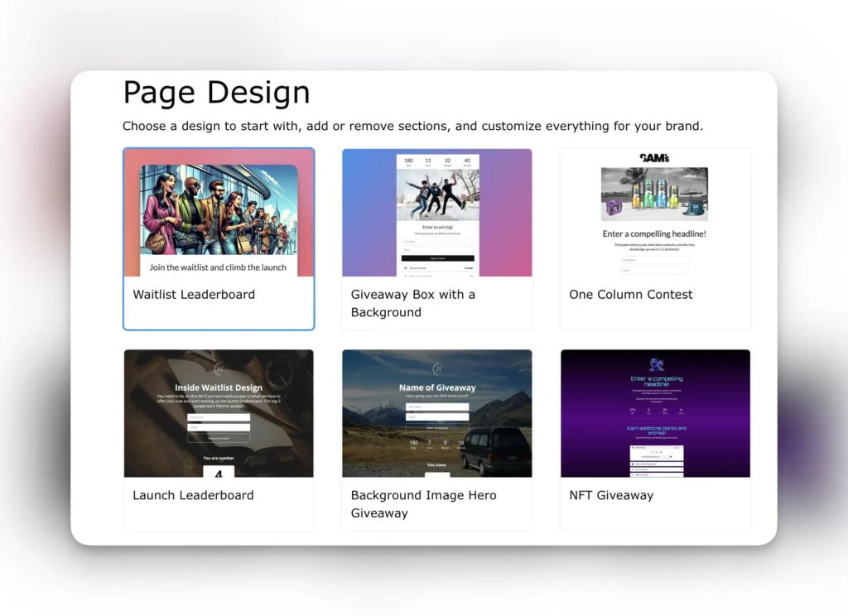Image resolution: width=848 pixels, height=616 pixels.
Task: Click the 'Launch Leaderboard' label
Action: [193, 495]
